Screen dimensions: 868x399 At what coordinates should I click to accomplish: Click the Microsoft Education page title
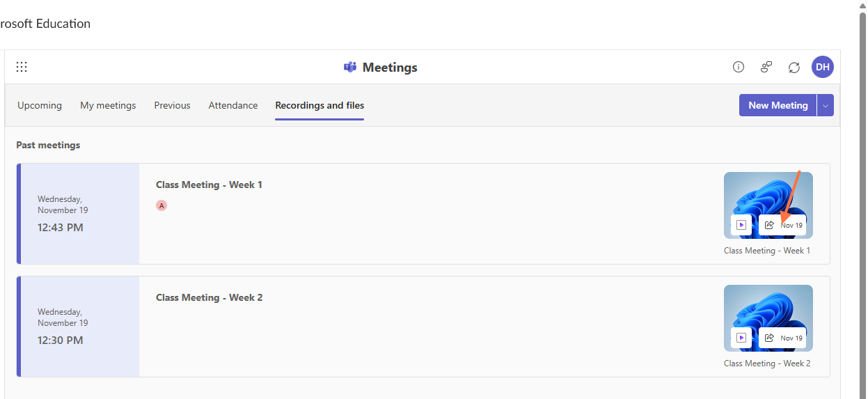click(x=45, y=24)
